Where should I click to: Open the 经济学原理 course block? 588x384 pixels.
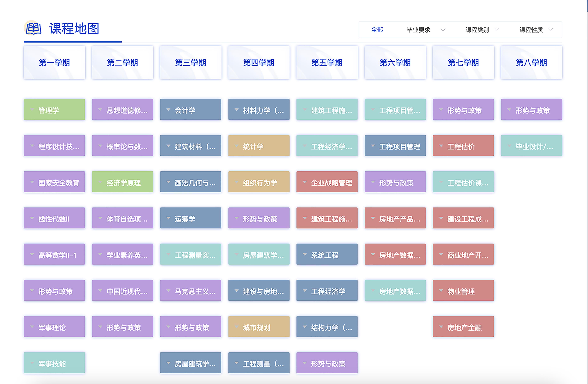click(x=123, y=182)
